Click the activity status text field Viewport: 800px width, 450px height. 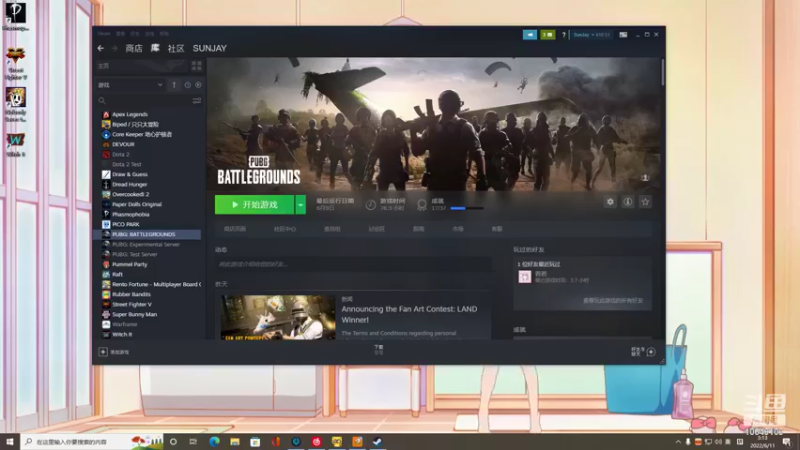(x=353, y=264)
